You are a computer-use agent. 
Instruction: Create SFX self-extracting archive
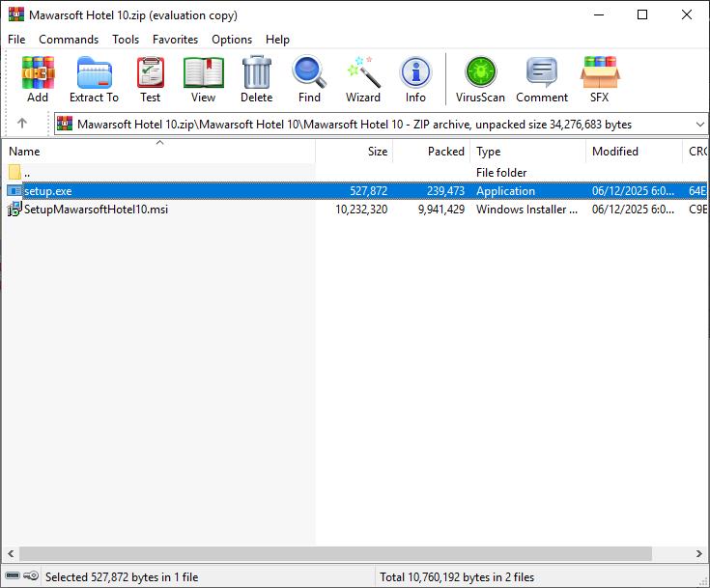(599, 79)
